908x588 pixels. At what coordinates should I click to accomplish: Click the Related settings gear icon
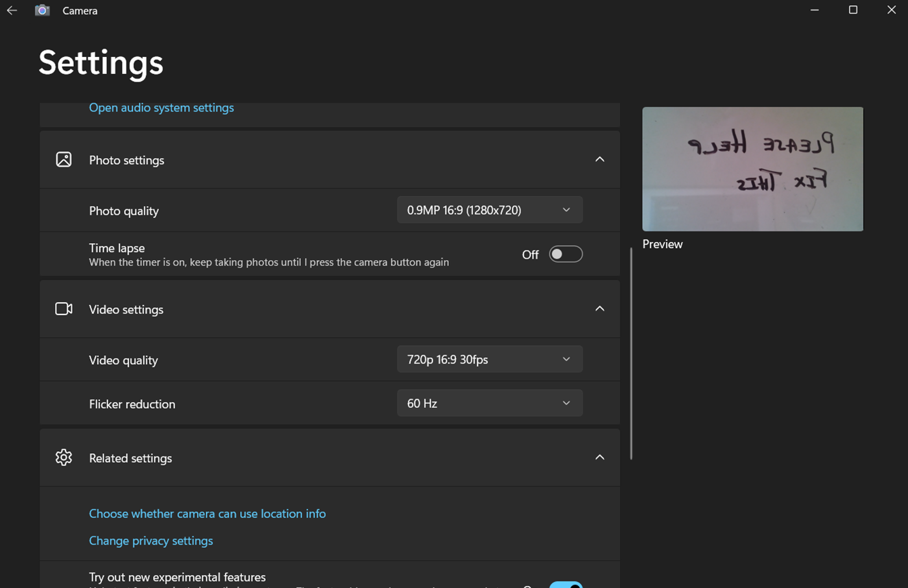point(64,457)
